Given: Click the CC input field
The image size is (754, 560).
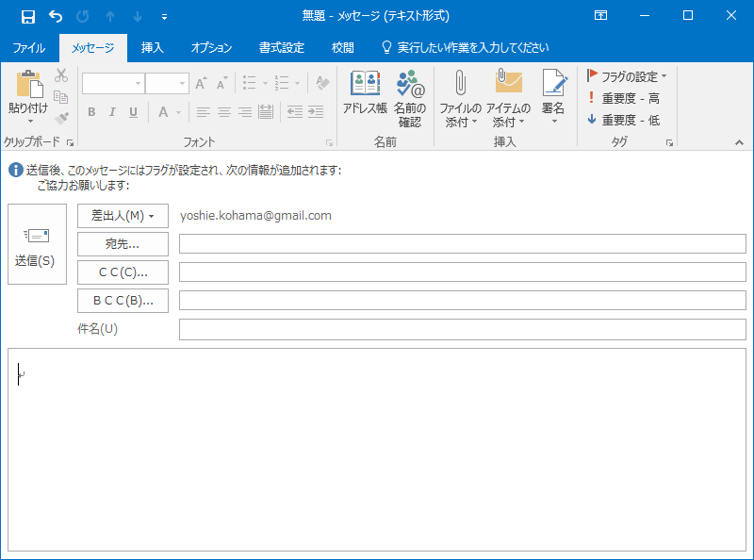Looking at the screenshot, I should [463, 272].
